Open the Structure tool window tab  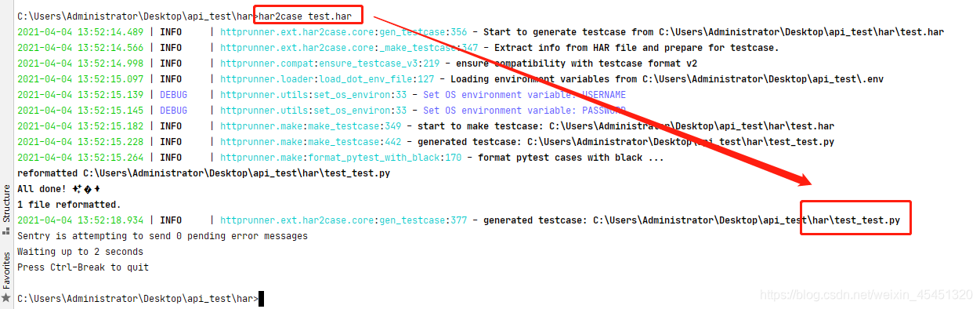pos(6,210)
